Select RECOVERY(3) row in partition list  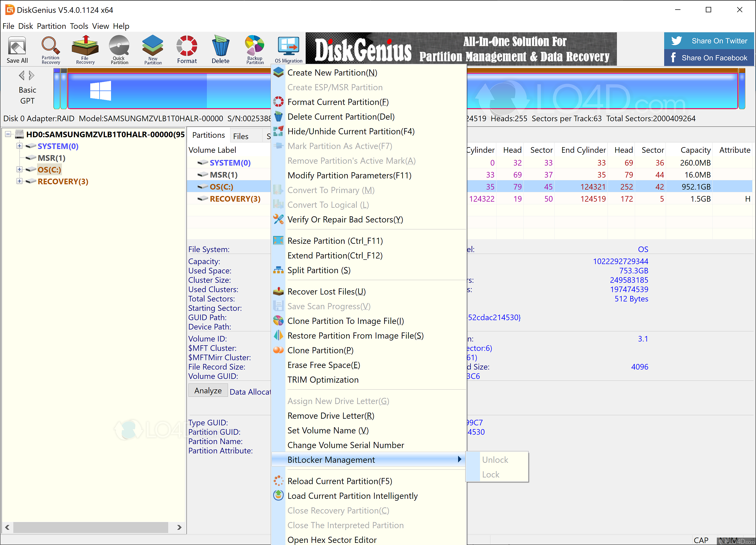235,199
